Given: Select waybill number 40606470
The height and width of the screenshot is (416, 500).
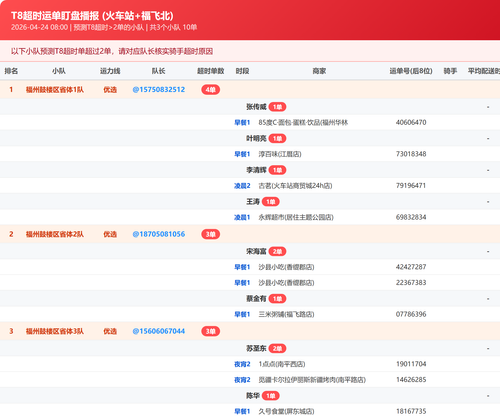Looking at the screenshot, I should point(411,123).
